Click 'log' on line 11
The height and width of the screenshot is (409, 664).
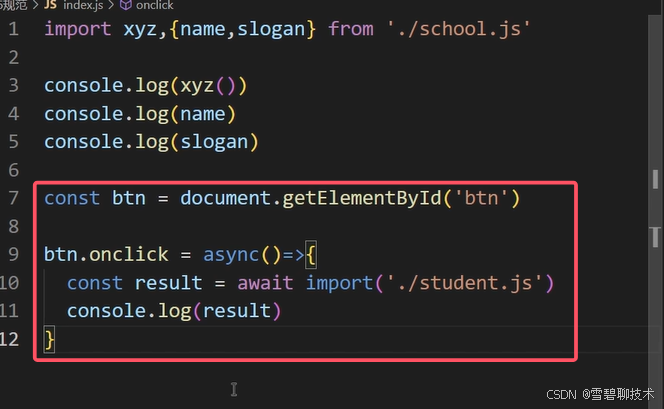pos(174,311)
